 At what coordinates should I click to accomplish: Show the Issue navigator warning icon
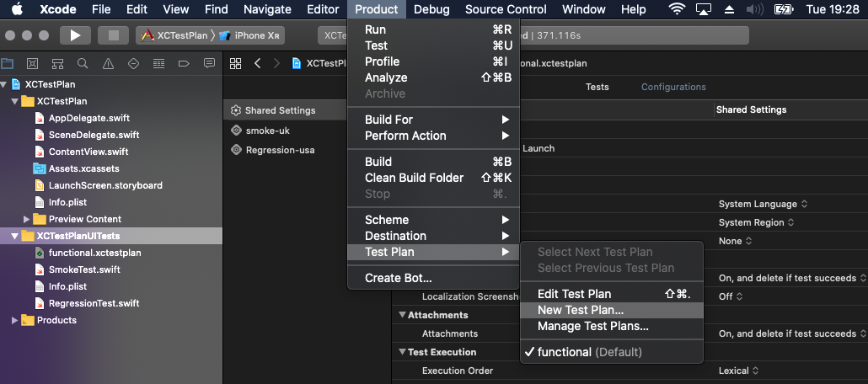tap(108, 63)
